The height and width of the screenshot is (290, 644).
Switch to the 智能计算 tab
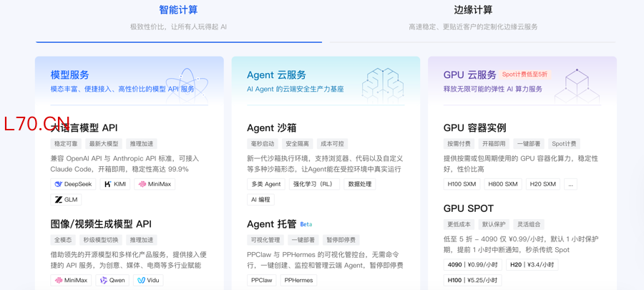click(178, 10)
